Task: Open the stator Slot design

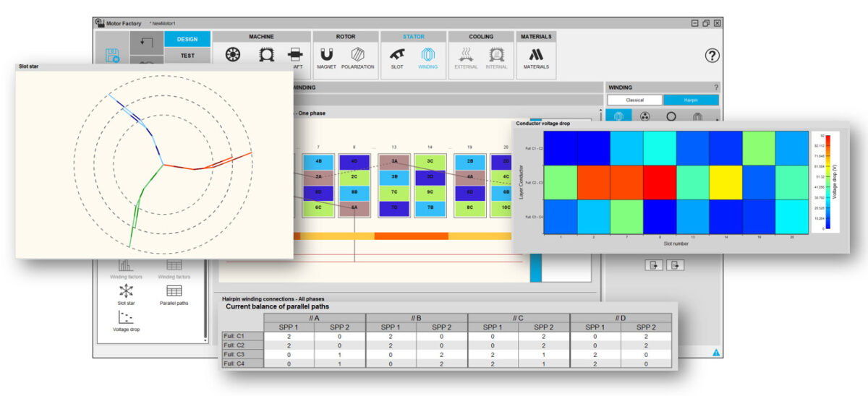Action: click(397, 56)
